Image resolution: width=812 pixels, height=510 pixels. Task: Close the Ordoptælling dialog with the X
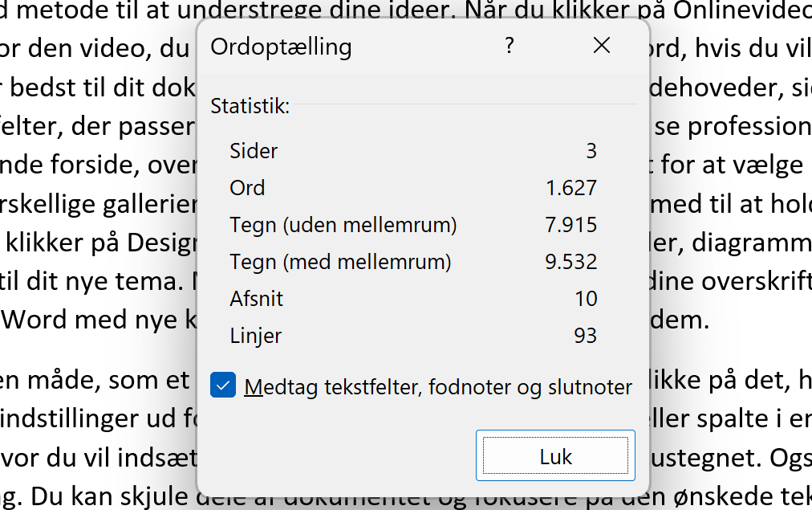pyautogui.click(x=601, y=46)
